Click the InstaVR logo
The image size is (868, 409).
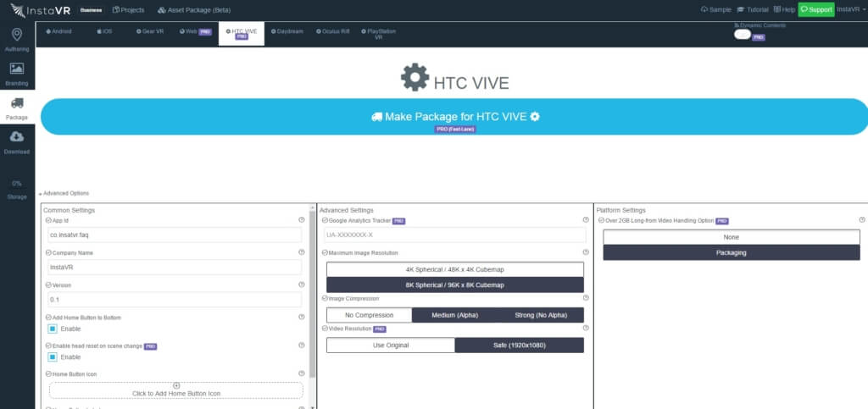tap(41, 10)
